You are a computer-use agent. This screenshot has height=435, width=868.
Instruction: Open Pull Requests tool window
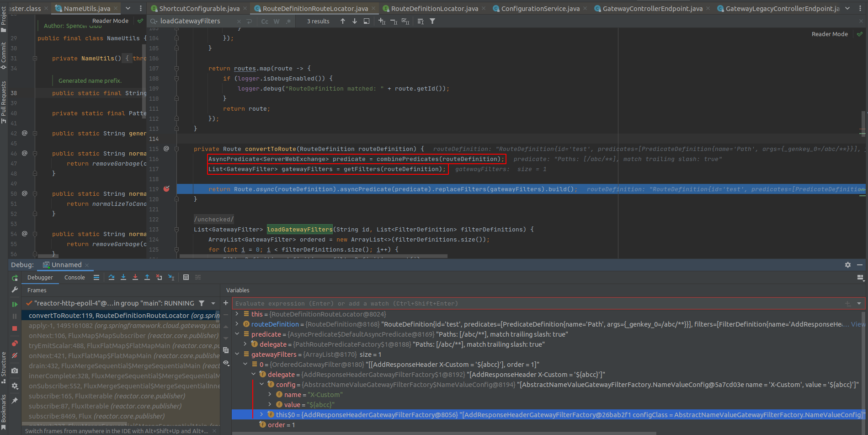pyautogui.click(x=4, y=102)
